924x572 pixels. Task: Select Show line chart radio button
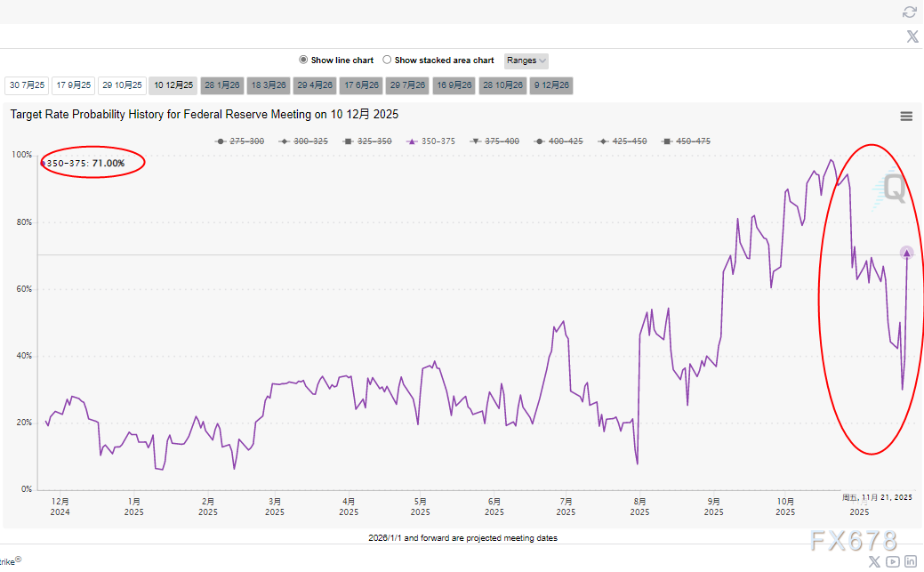tap(304, 60)
